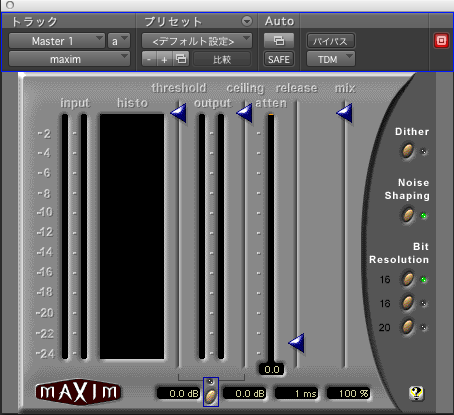454x415 pixels.
Task: Click the black histo histogram display
Action: [x=132, y=237]
